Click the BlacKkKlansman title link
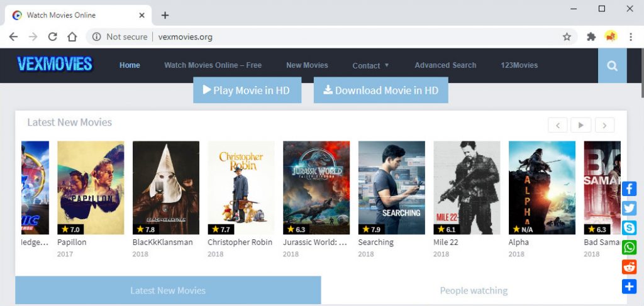Screen dimensions: 644x306 point(163,243)
